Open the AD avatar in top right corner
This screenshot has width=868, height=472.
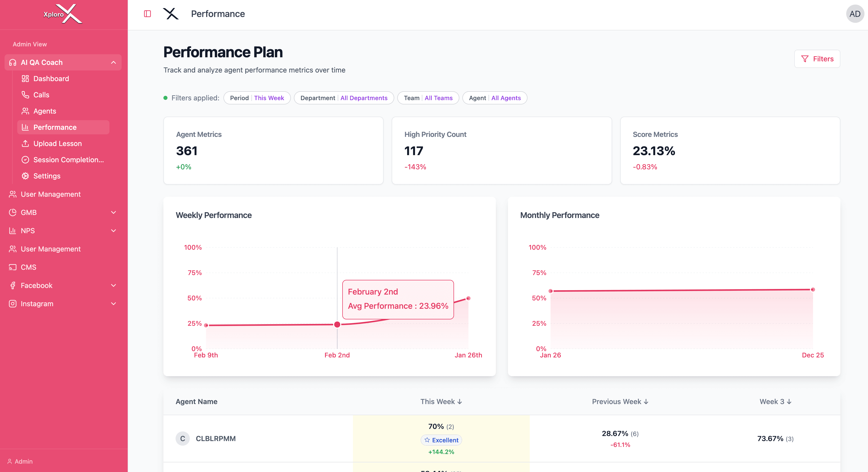point(855,14)
